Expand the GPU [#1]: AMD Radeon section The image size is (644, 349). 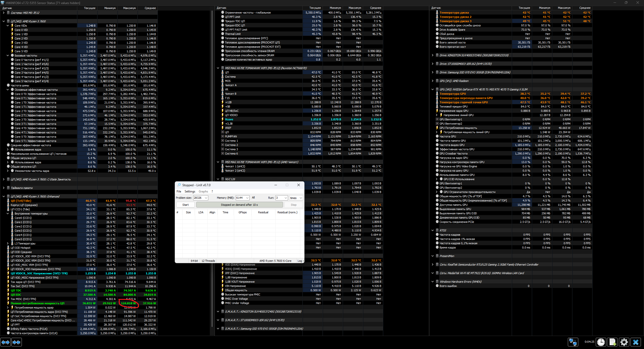pos(432,81)
